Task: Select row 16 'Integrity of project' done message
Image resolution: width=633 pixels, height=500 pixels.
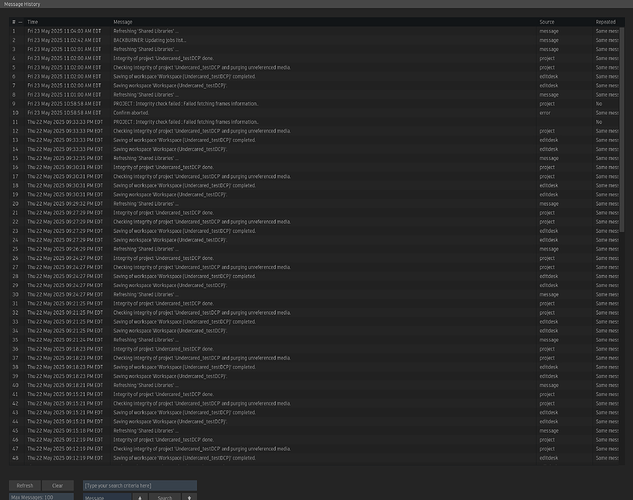Action: coord(163,167)
